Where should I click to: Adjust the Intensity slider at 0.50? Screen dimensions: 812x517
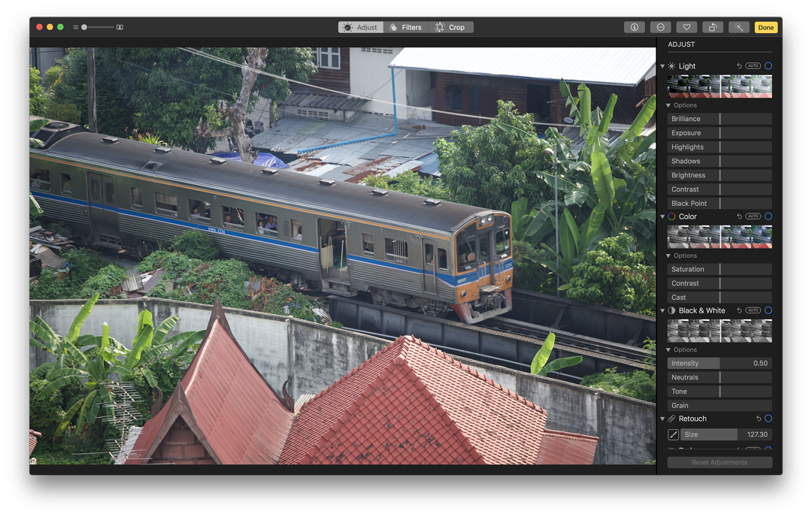point(720,363)
